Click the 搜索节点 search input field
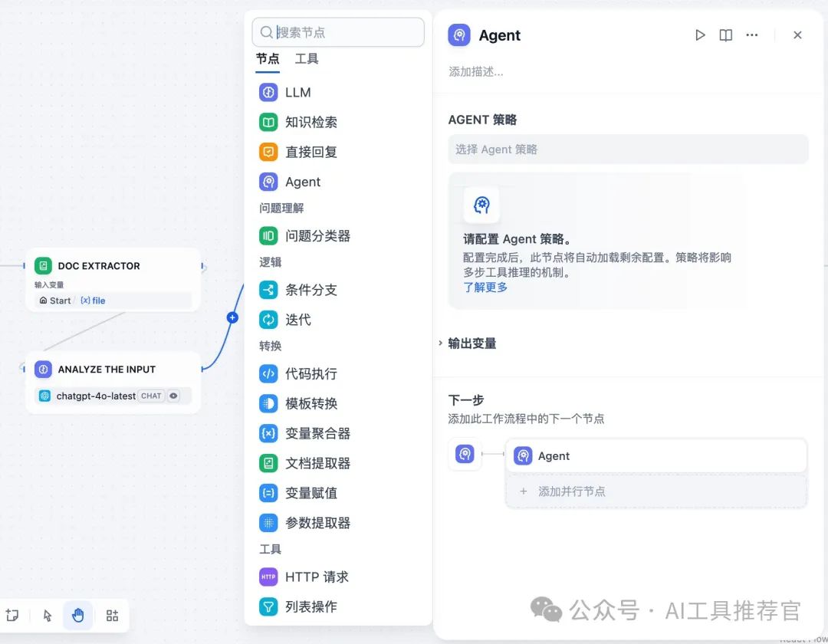Image resolution: width=828 pixels, height=644 pixels. pos(337,32)
